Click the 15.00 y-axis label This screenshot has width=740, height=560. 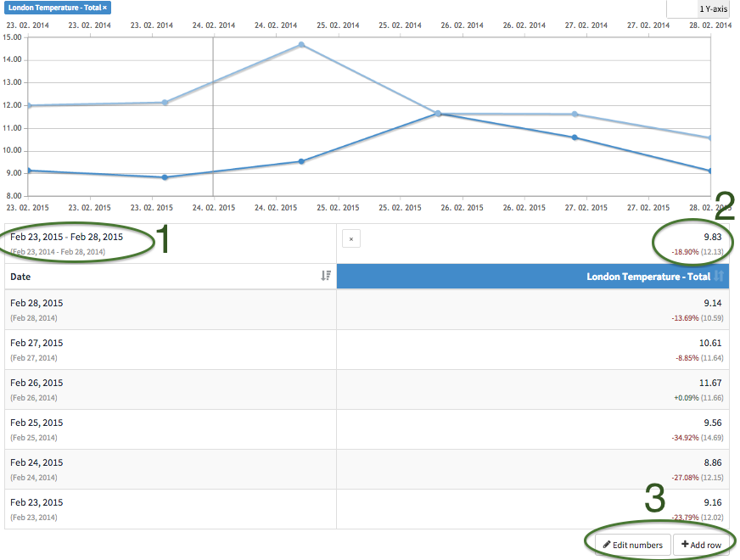pos(12,36)
